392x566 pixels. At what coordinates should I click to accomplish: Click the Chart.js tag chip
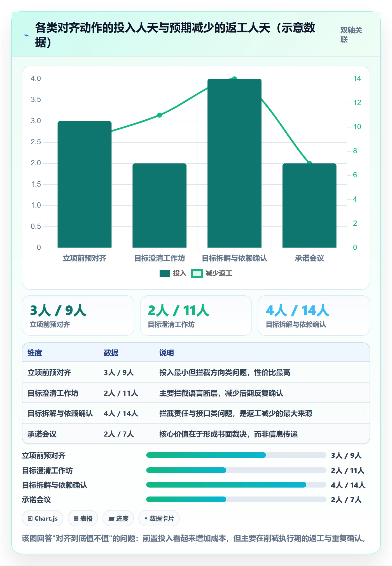[43, 518]
